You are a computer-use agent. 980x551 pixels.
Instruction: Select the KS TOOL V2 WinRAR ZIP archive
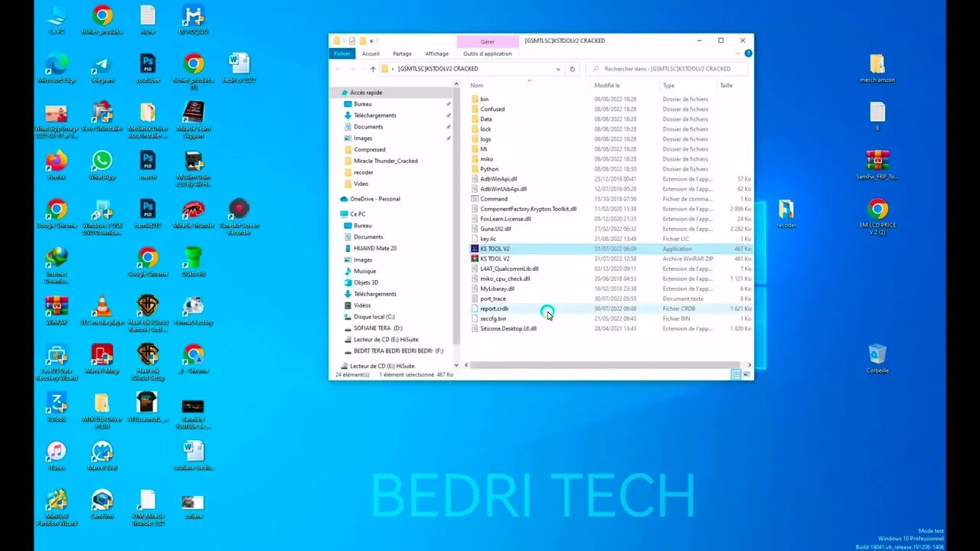[611, 259]
